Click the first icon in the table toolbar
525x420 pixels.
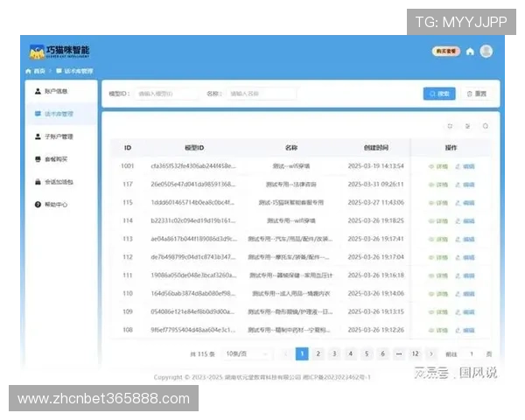point(450,126)
